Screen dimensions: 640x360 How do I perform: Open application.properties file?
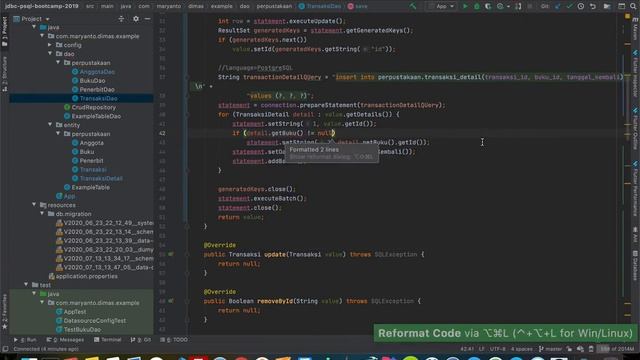[x=83, y=276]
